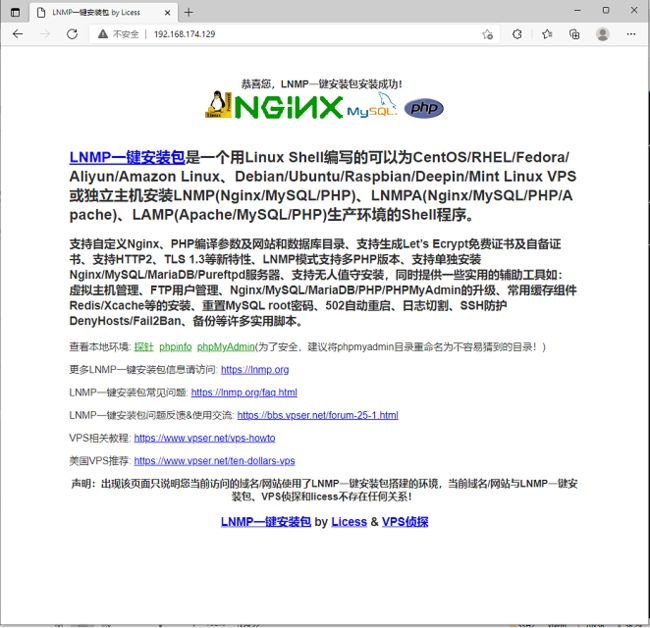
Task: Open the browser extensions icon
Action: click(x=517, y=34)
